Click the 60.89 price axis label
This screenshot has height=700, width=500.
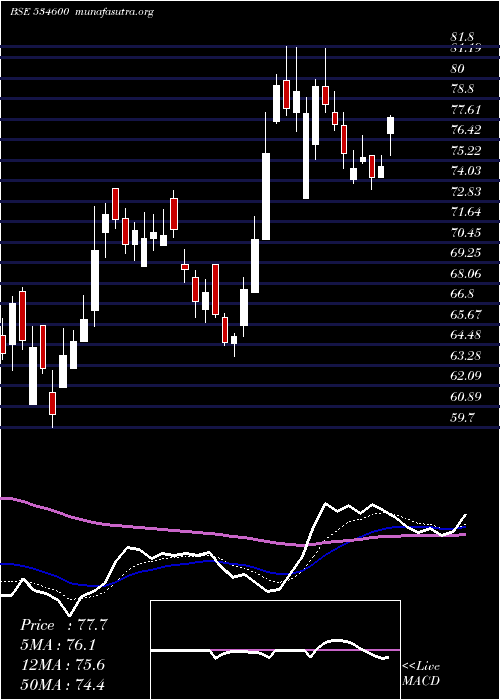click(x=466, y=397)
